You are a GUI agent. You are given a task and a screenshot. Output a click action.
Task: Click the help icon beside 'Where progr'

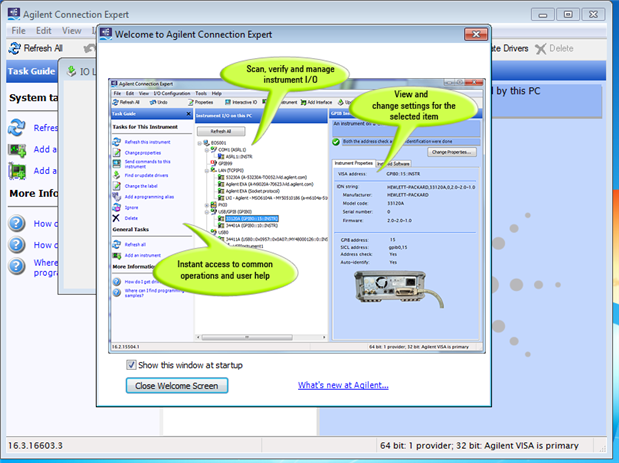[17, 266]
